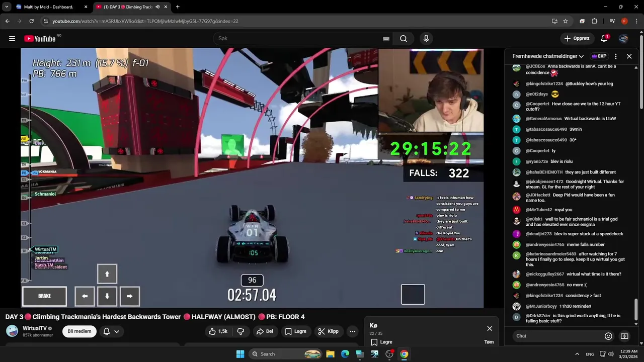Expand Fremhevede chatmeldinger chat mode dropdown
644x362 pixels.
coord(548,56)
